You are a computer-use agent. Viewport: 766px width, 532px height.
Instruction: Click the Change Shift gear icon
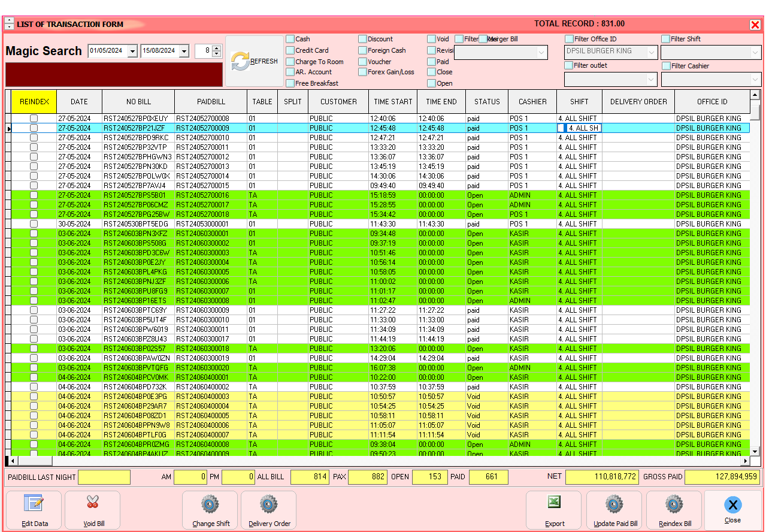click(210, 504)
